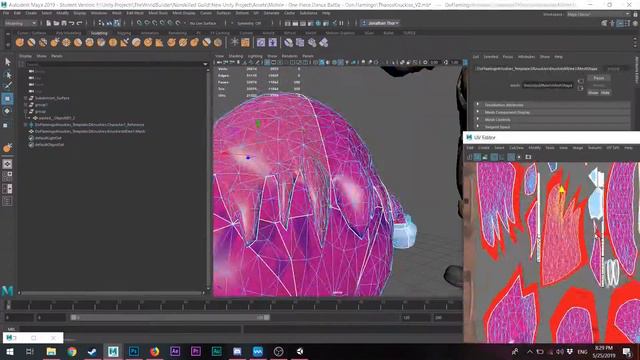Expand the Subdivision_Surface node in Outliner
640x360 pixels.
click(x=26, y=98)
